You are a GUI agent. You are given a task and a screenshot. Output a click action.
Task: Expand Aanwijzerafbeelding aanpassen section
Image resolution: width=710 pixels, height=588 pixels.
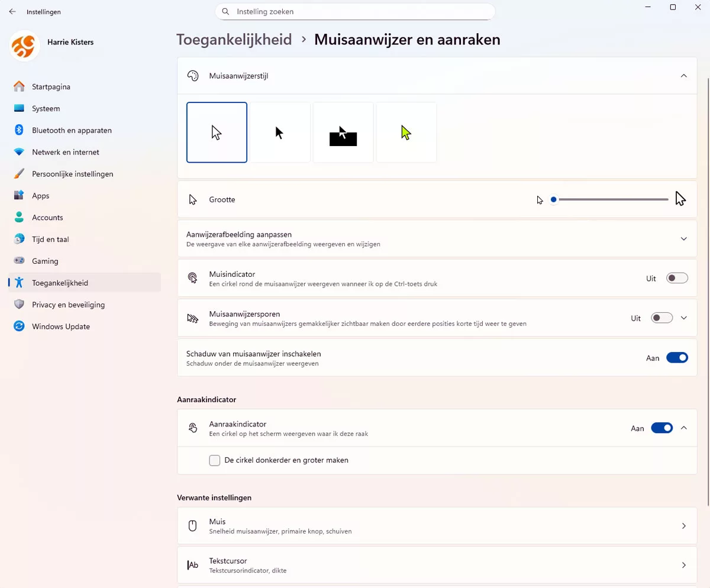[683, 239]
